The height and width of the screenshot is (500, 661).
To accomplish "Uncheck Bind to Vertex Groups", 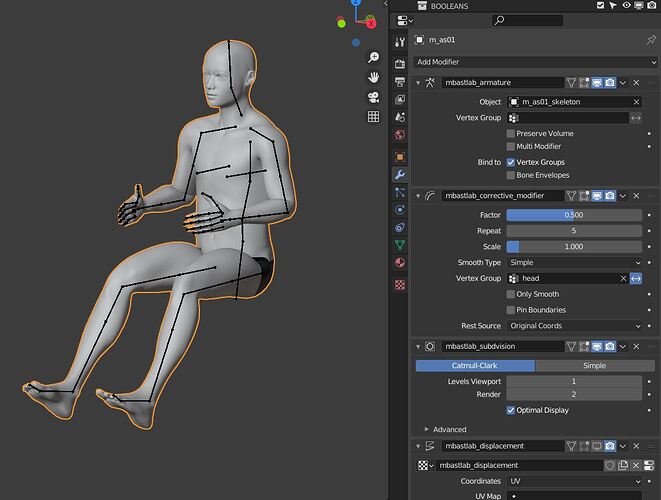I will [x=511, y=162].
